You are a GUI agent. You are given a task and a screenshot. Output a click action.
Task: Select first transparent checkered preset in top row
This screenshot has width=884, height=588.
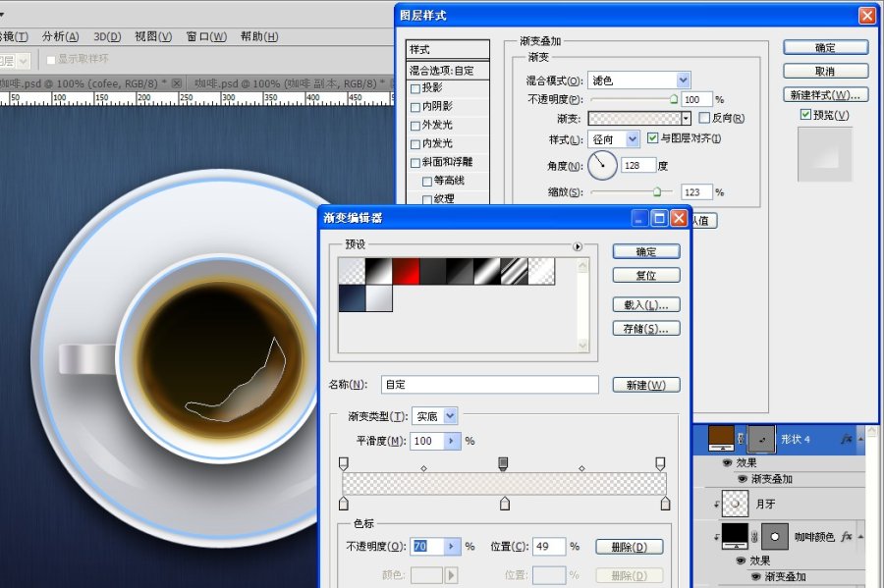(x=352, y=271)
